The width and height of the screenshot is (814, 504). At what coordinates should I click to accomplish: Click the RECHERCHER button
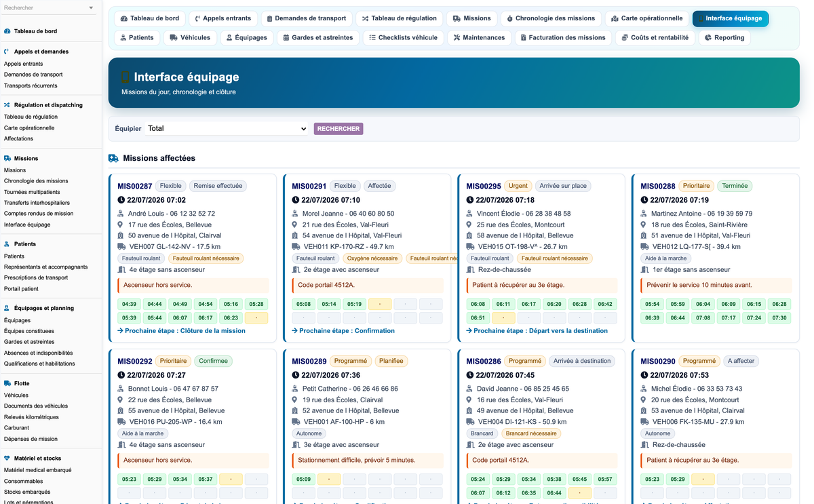coord(338,128)
